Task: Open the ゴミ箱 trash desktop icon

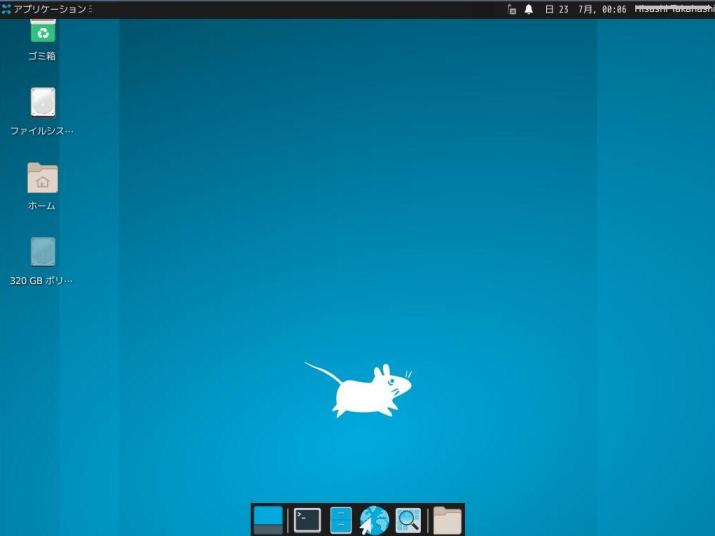Action: tap(43, 31)
